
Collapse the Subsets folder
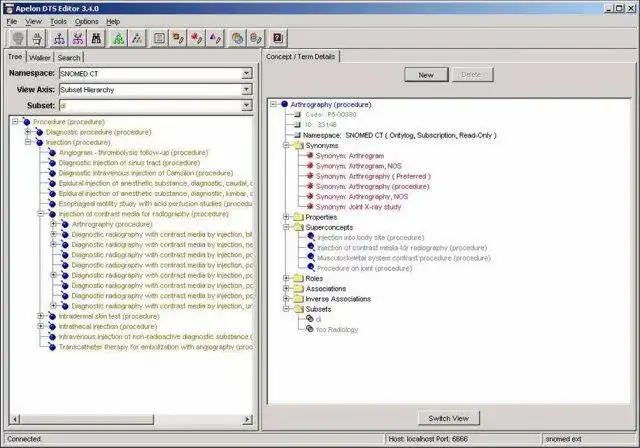click(x=287, y=309)
